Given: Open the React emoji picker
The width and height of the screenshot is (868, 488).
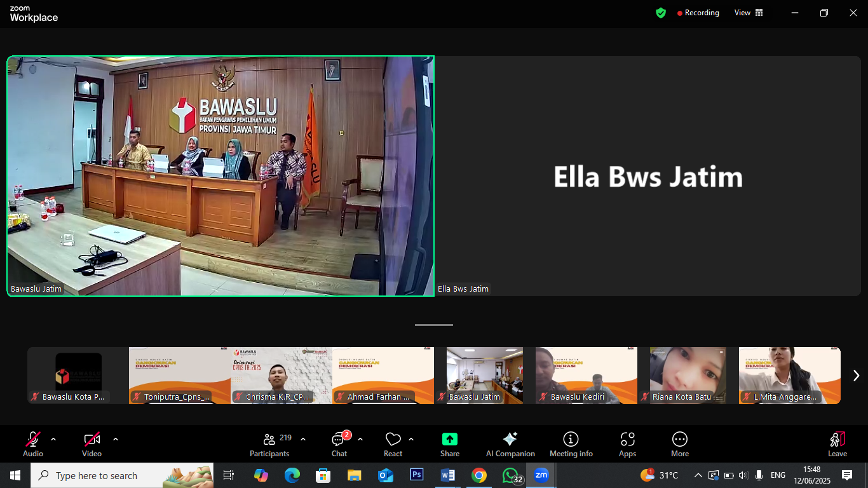Looking at the screenshot, I should point(393,444).
